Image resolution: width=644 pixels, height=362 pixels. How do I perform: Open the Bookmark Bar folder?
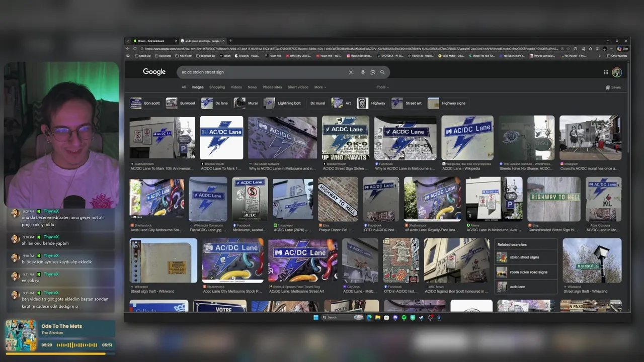tap(205, 56)
